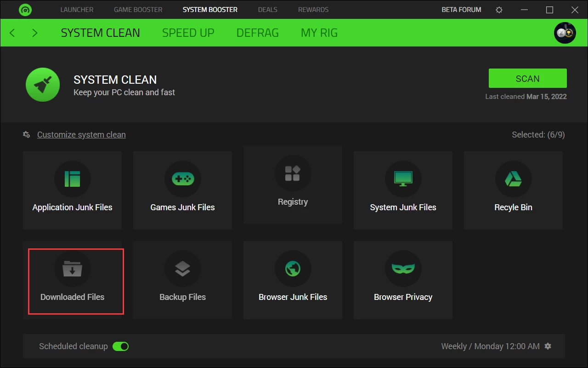
Task: Select the Recyle Bin icon
Action: click(x=514, y=178)
